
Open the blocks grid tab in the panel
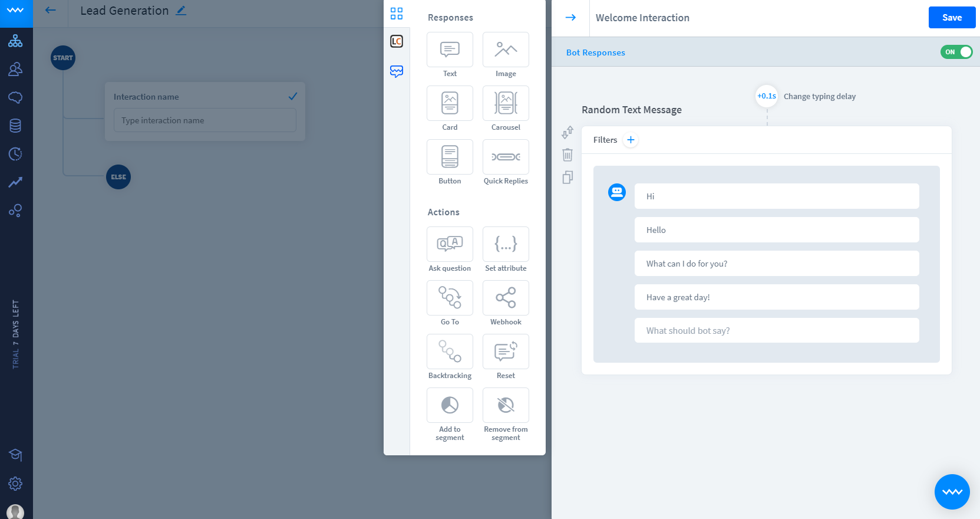pyautogui.click(x=397, y=14)
